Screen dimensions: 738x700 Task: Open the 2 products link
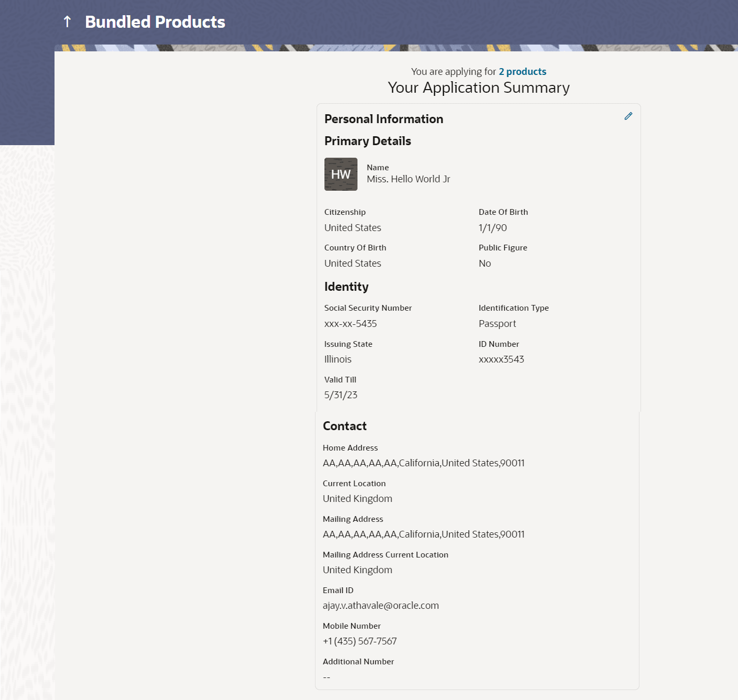coord(522,72)
